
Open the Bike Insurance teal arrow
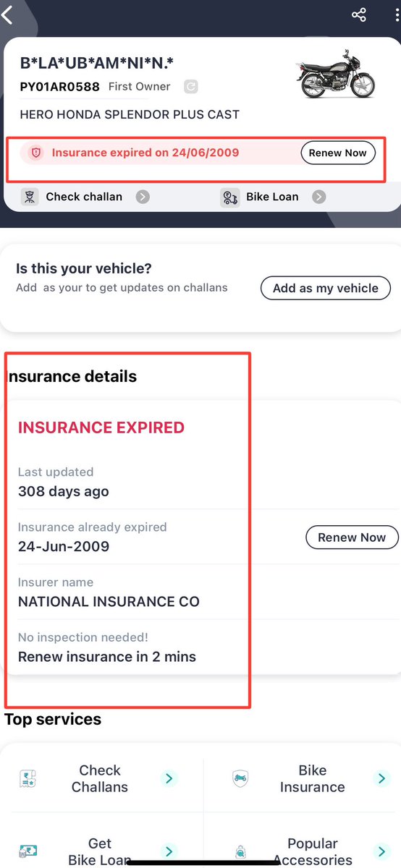(x=381, y=778)
